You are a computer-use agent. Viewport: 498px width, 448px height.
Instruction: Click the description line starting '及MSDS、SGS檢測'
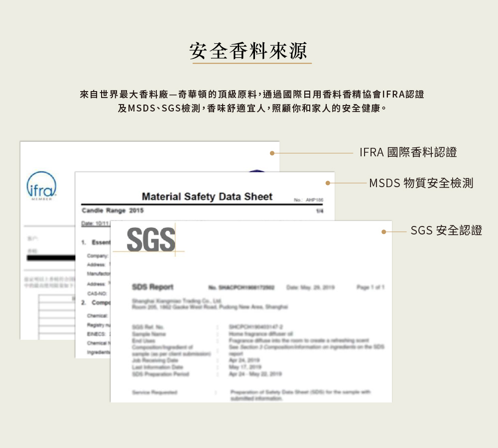[x=252, y=109]
